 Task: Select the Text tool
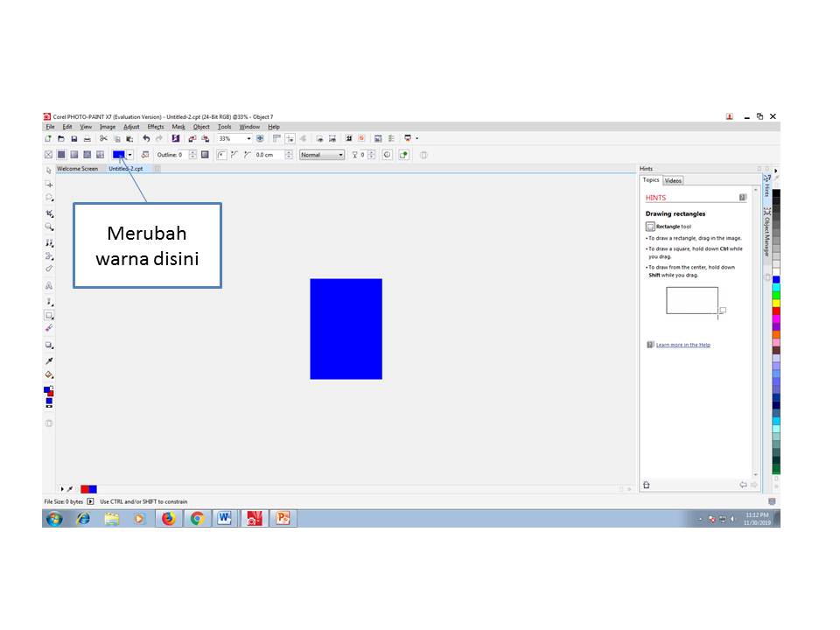pyautogui.click(x=49, y=285)
